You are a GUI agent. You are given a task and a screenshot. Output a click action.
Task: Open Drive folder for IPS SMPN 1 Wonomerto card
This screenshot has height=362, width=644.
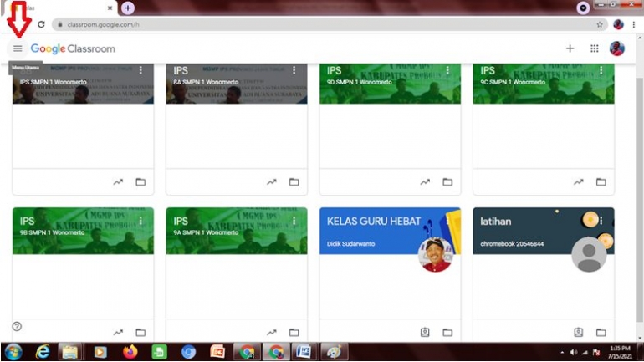pyautogui.click(x=141, y=181)
